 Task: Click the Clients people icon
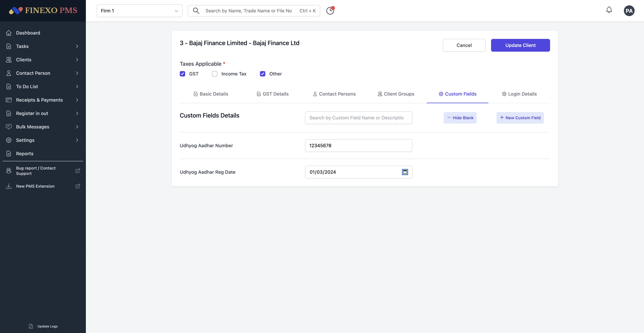[9, 60]
